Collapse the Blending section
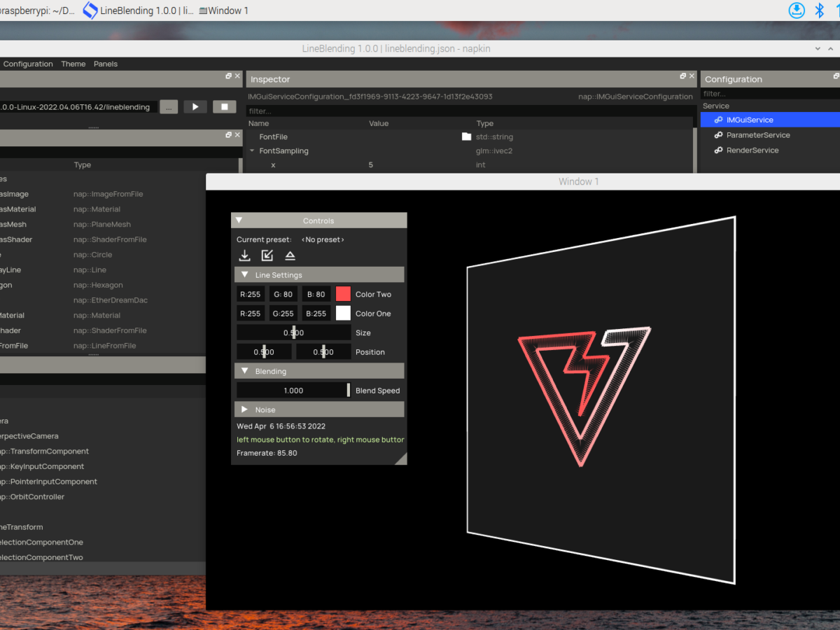This screenshot has width=840, height=630. point(244,371)
